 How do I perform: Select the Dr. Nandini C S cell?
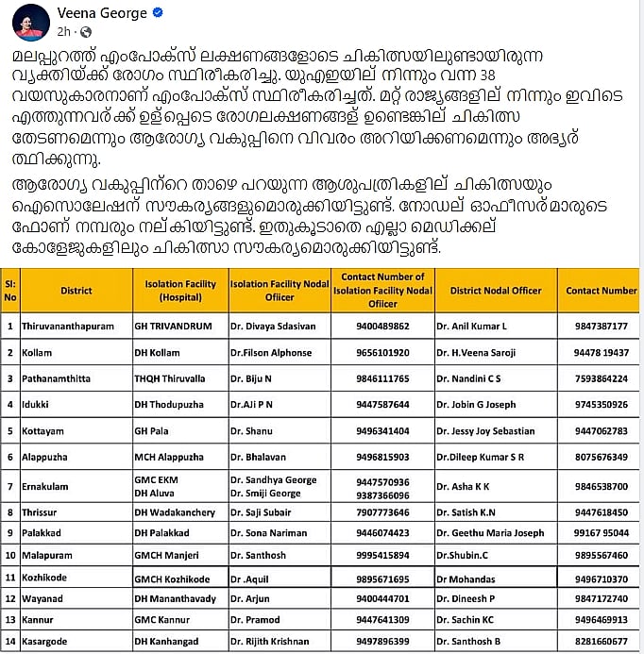(469, 379)
